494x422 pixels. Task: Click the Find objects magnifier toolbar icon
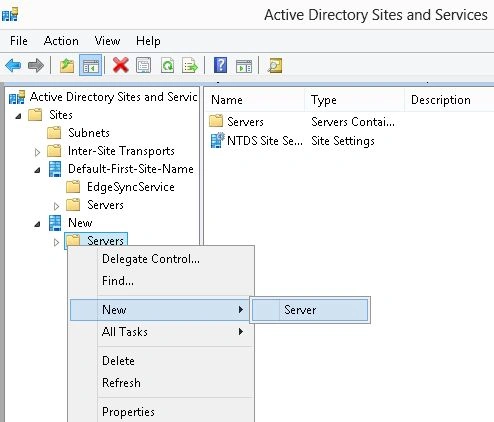point(275,65)
